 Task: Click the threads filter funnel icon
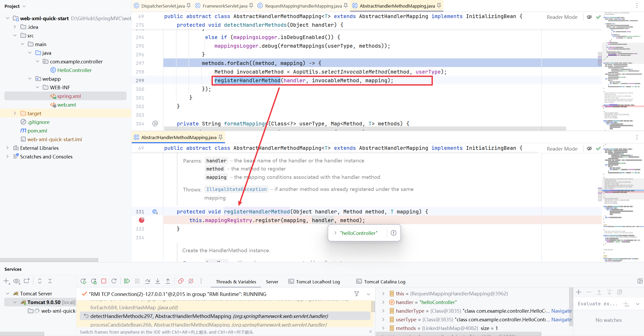click(356, 294)
